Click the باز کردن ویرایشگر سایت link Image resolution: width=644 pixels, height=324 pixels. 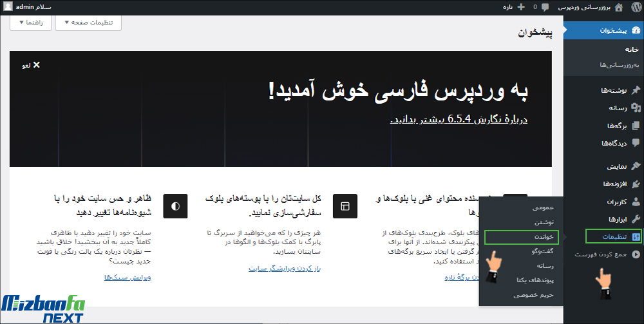coord(285,269)
